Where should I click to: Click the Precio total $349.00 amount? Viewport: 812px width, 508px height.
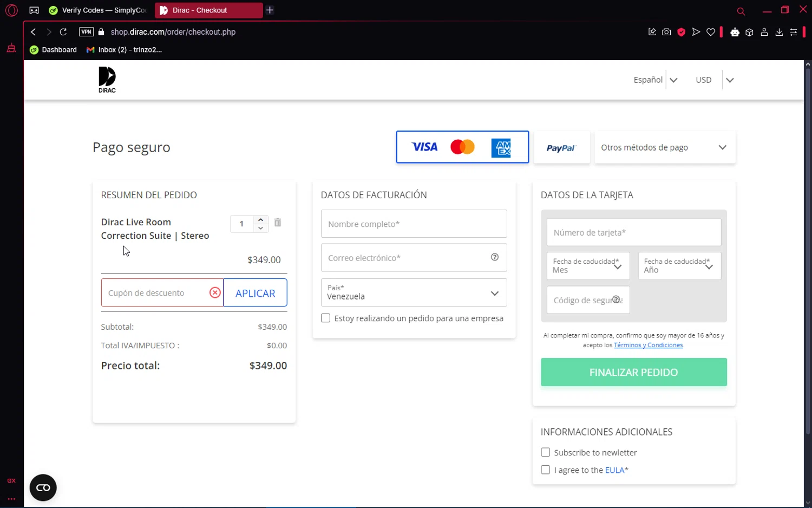tap(268, 366)
